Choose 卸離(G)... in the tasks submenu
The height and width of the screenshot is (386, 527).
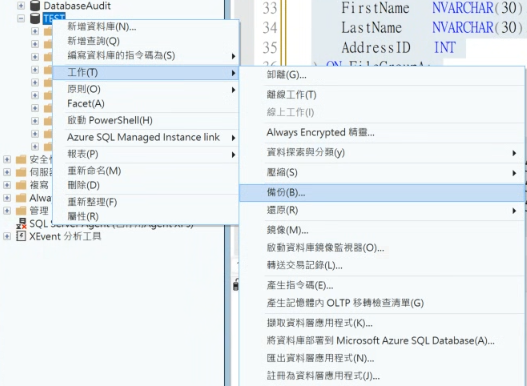[x=382, y=75]
